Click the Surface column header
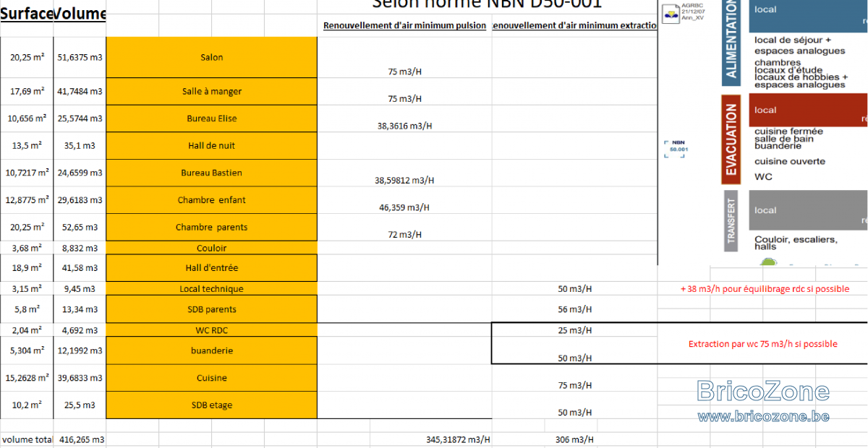868x448 pixels. click(27, 14)
